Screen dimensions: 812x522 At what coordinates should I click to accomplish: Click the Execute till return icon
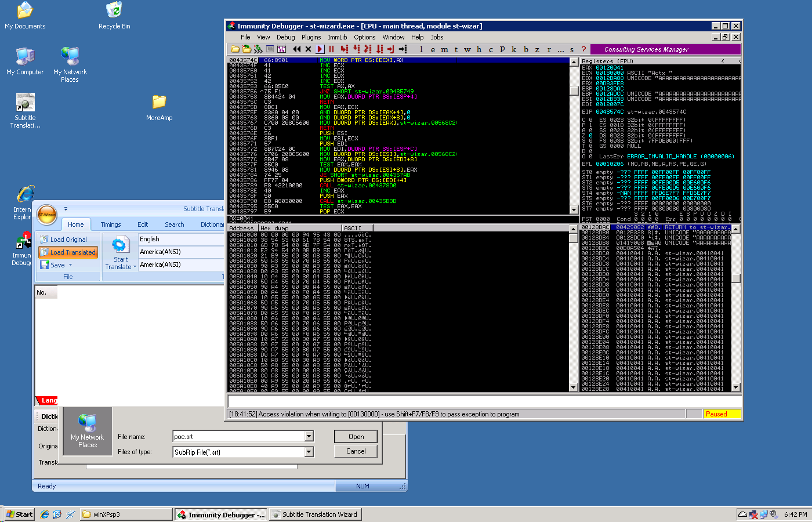click(391, 49)
